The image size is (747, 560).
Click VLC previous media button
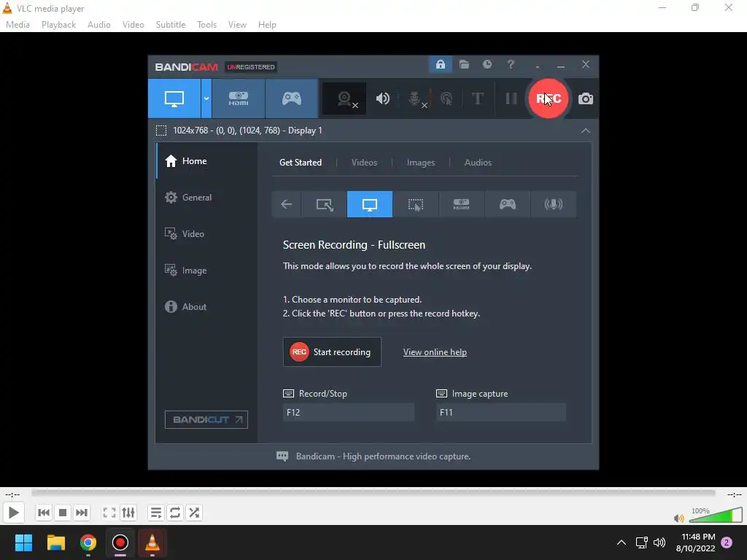tap(43, 513)
